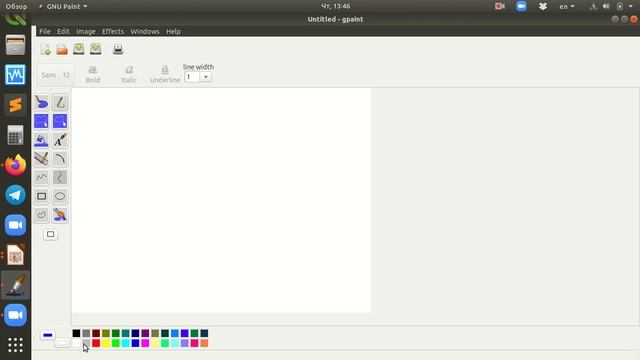The image size is (640, 360).
Task: Open the Calculator from the dock
Action: click(x=16, y=135)
